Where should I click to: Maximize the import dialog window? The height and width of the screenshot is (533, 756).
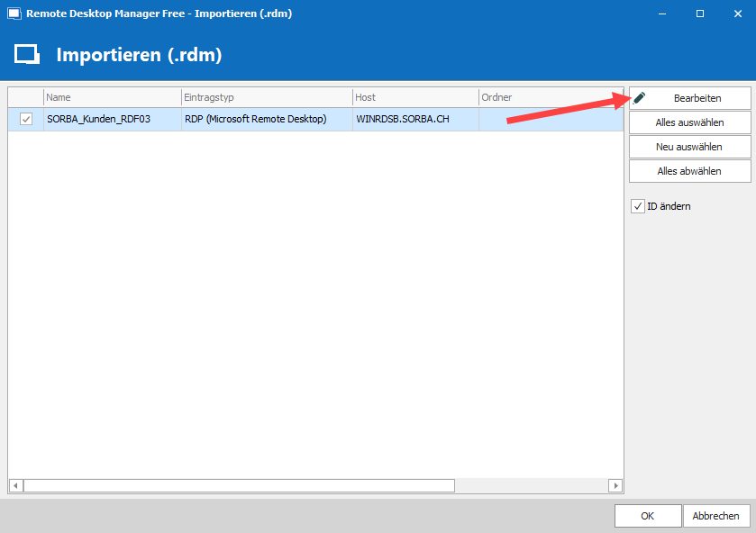coord(699,14)
